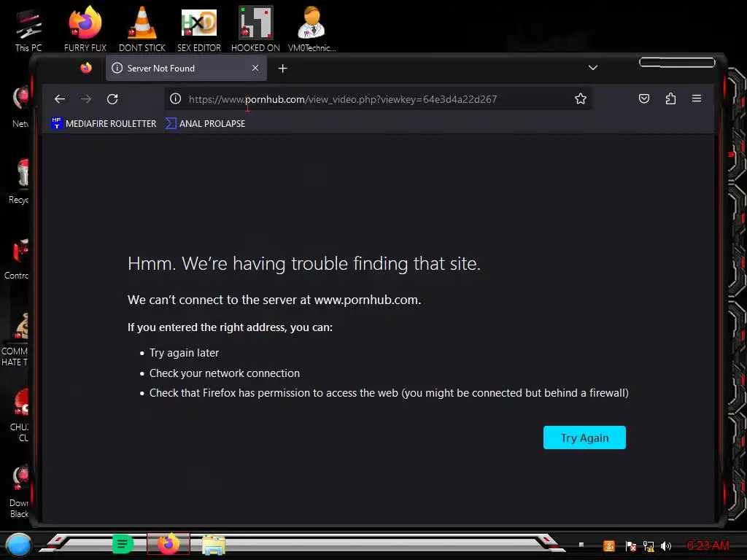Select the This PC desktop icon
The height and width of the screenshot is (560, 747).
pyautogui.click(x=28, y=30)
